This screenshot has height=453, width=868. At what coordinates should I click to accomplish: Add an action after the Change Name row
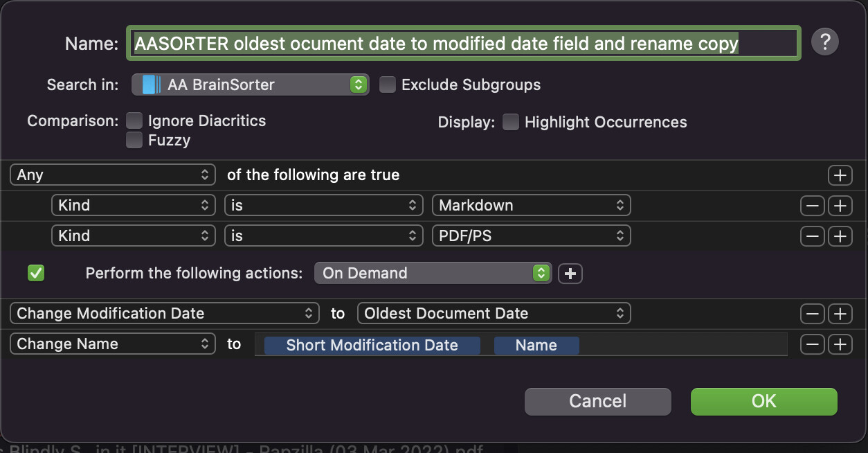point(840,344)
